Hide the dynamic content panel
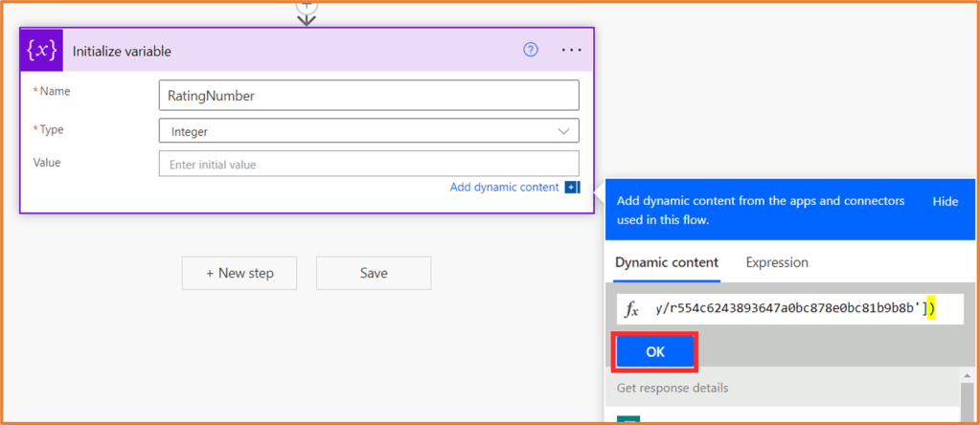 tap(945, 202)
